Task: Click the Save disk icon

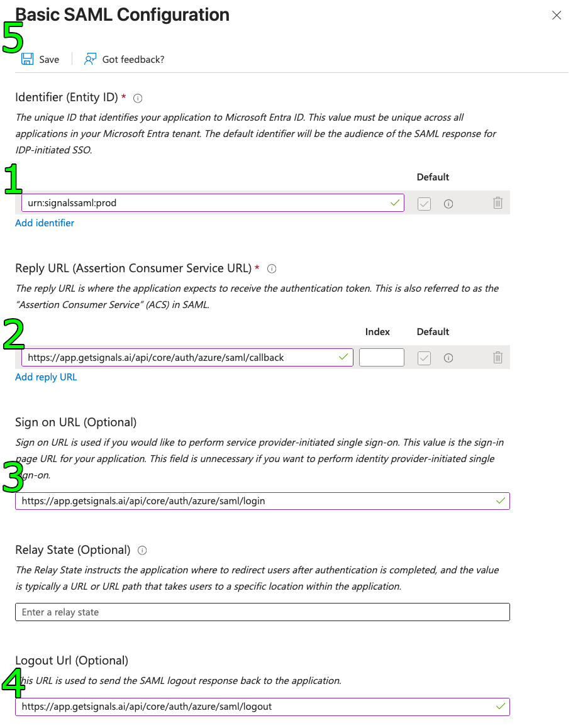Action: [x=28, y=58]
